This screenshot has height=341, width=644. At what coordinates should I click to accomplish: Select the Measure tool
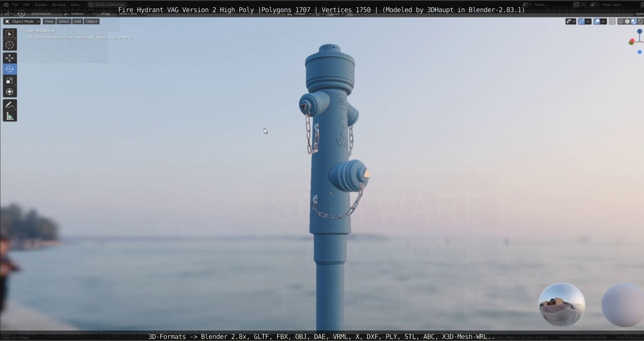pyautogui.click(x=10, y=116)
